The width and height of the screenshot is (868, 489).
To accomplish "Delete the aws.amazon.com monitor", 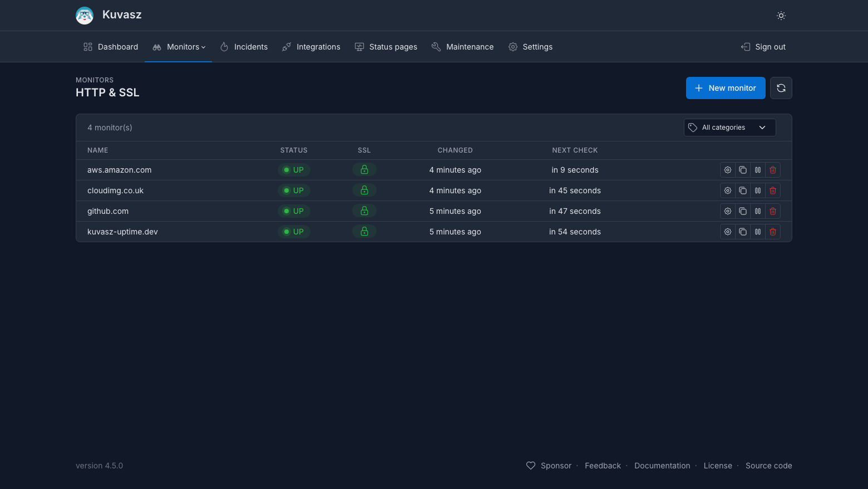I will click(x=773, y=170).
